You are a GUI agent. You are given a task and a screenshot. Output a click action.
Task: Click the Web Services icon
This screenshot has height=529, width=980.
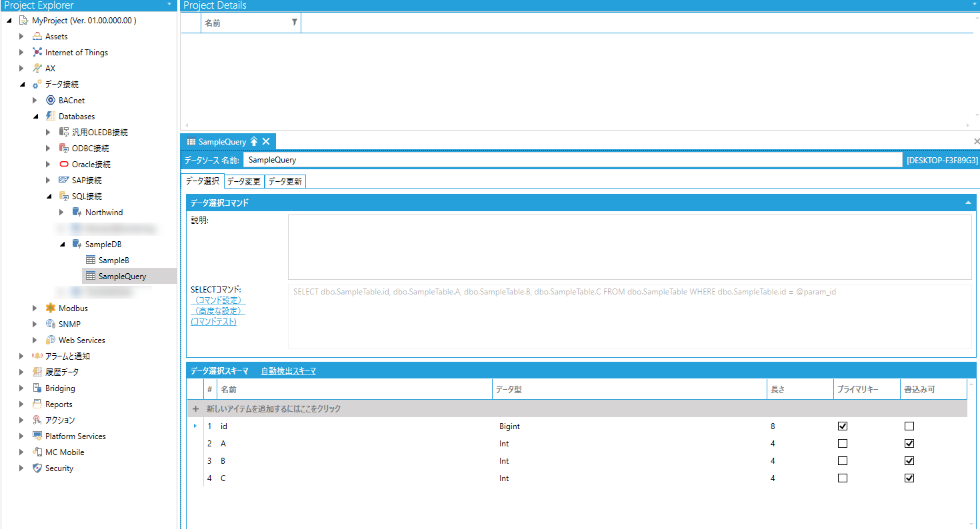click(51, 340)
